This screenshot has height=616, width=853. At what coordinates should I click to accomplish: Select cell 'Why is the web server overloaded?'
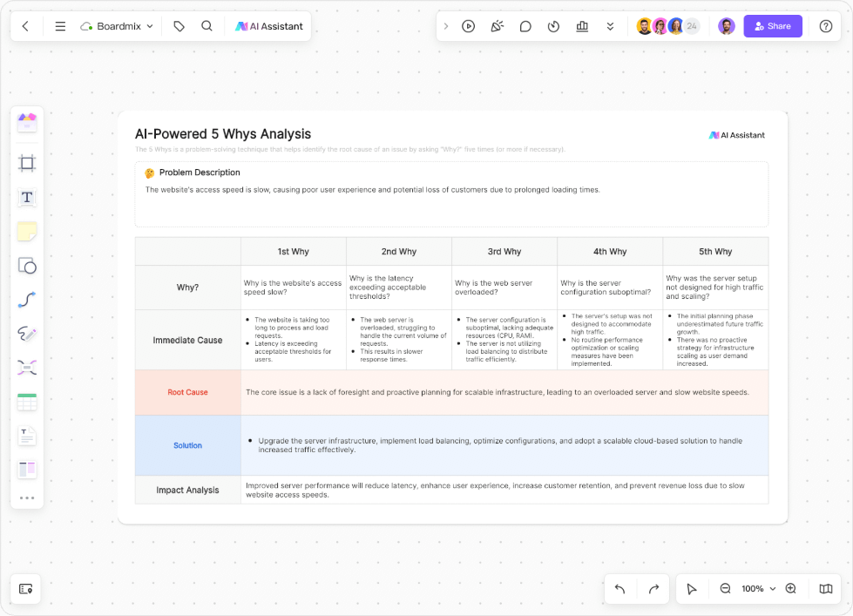click(x=504, y=288)
